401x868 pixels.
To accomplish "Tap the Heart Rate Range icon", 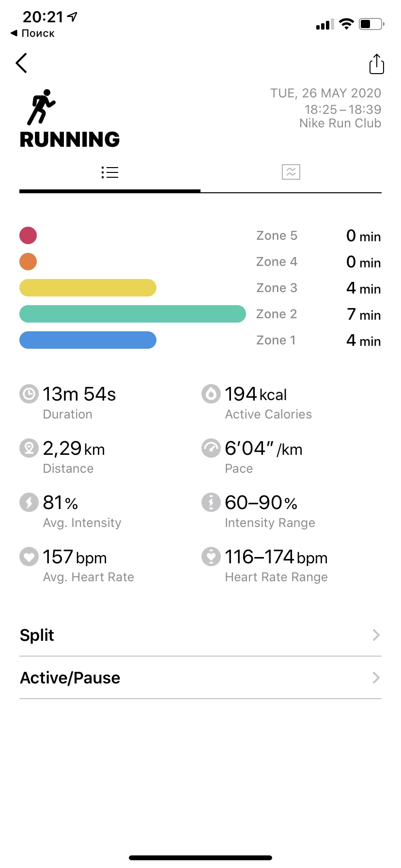I will 211,557.
